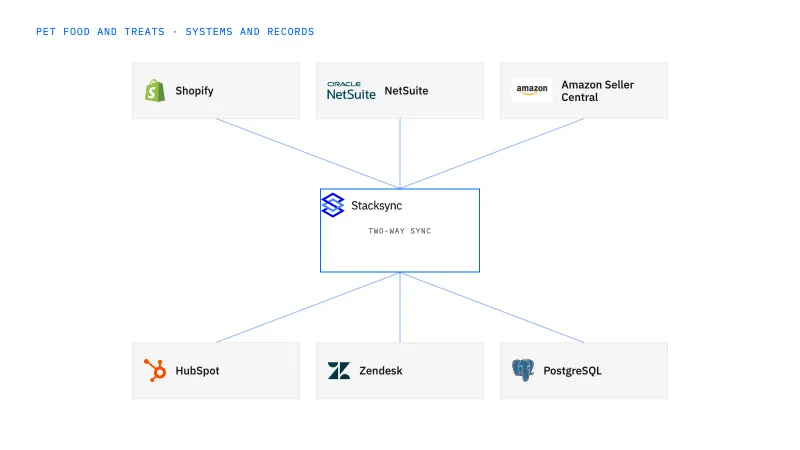Click the PostgreSQL elephant icon
The height and width of the screenshot is (450, 800).
(x=522, y=370)
